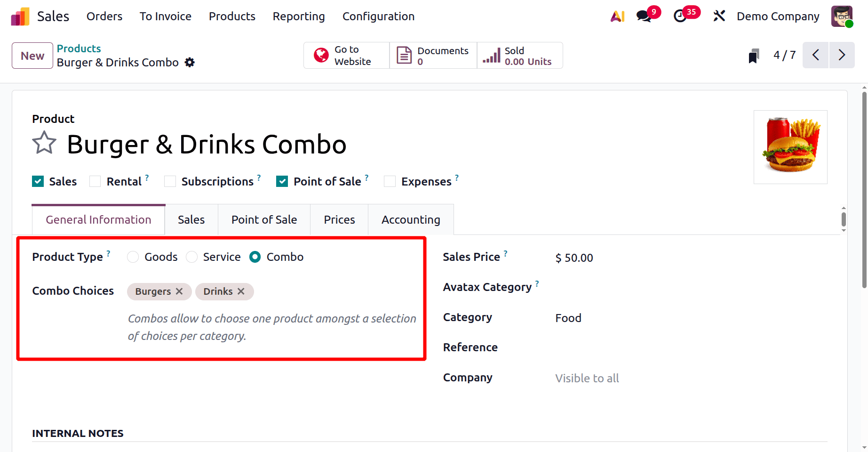Click the bookmark icon near the pager
The image size is (868, 452).
point(753,55)
